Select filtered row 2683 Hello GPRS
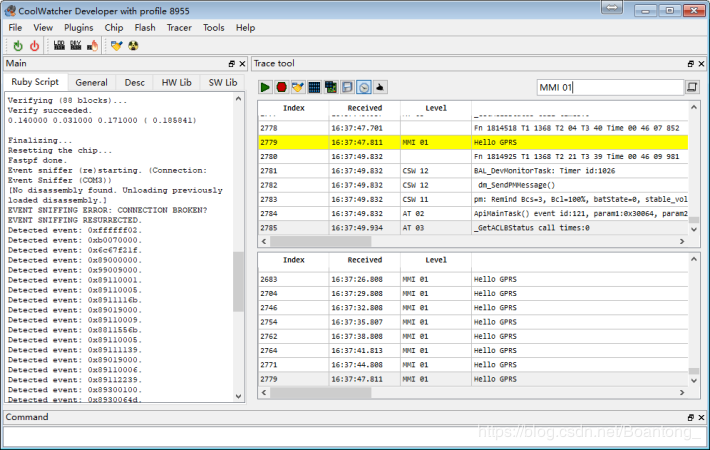710x450 pixels. coord(473,279)
